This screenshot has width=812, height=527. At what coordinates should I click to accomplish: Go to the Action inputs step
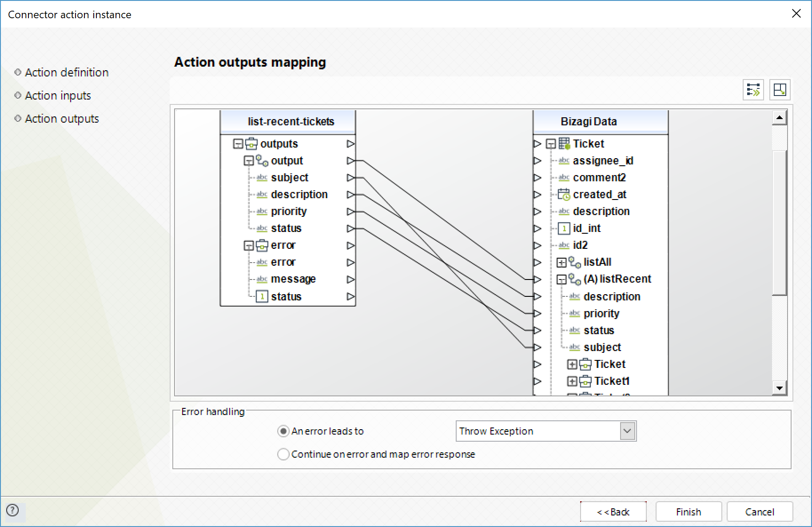click(58, 96)
